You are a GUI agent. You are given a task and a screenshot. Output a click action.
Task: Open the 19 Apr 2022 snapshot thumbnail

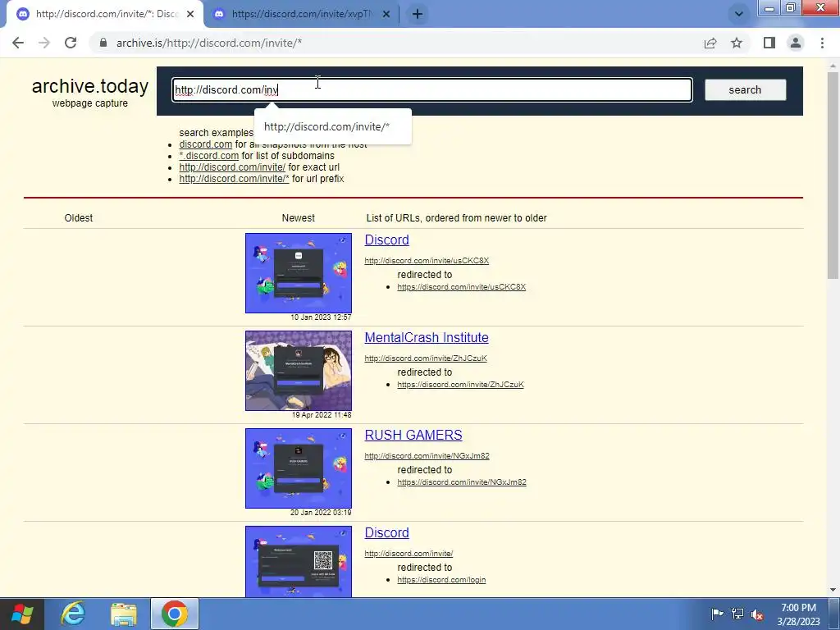299,371
